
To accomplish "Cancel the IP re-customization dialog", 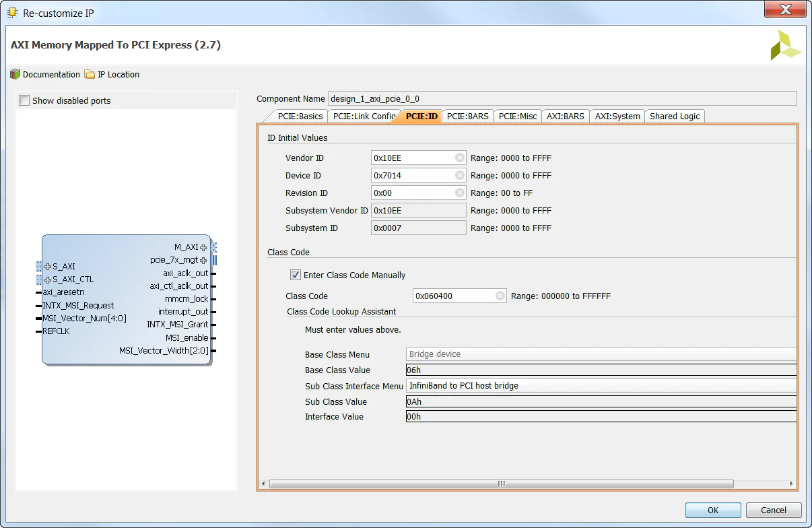I will coord(773,510).
